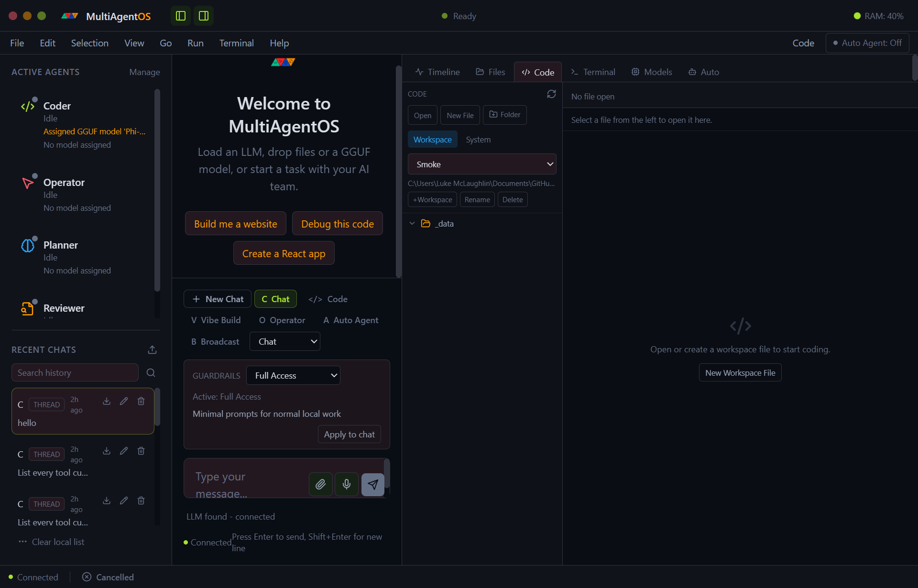The image size is (918, 588).
Task: Export recent chats with upload icon
Action: 152,349
